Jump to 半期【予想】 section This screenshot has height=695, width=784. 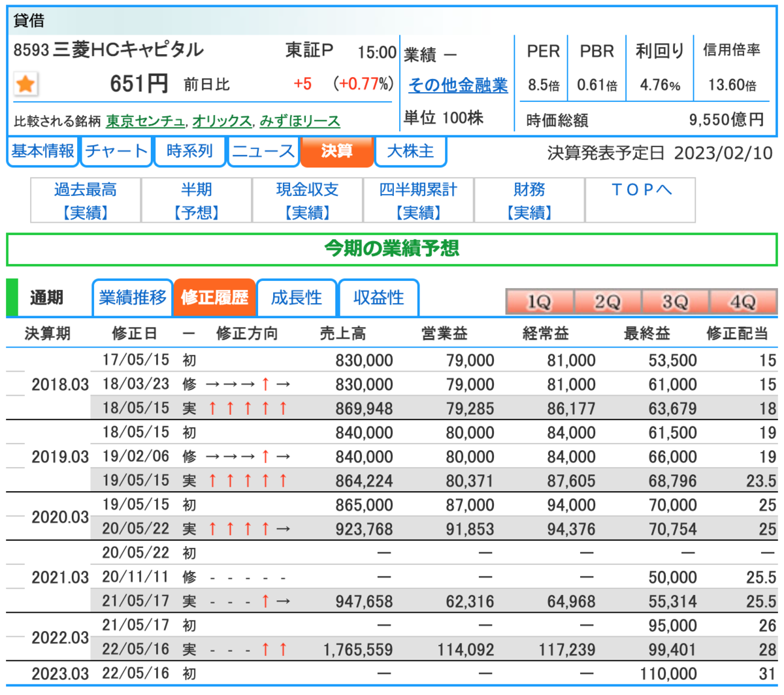pyautogui.click(x=197, y=201)
